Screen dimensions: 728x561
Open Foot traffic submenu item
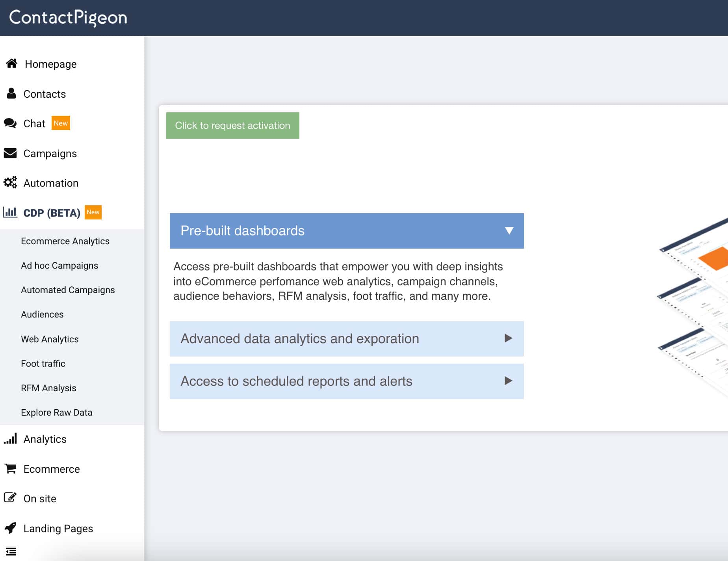click(43, 364)
